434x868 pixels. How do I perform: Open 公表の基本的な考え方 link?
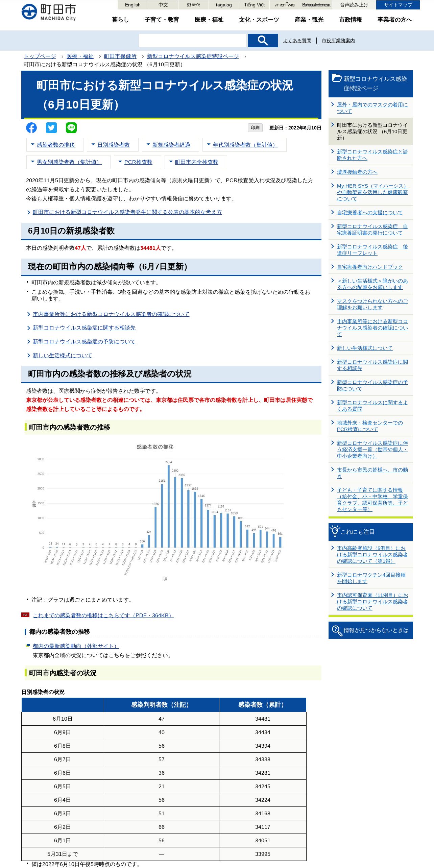click(127, 212)
